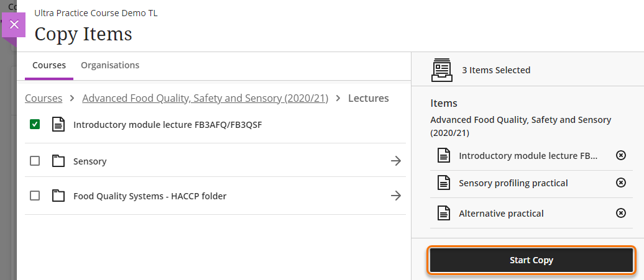Go back to Courses breadcrumb link
Viewport: 644px width, 280px height.
click(44, 98)
